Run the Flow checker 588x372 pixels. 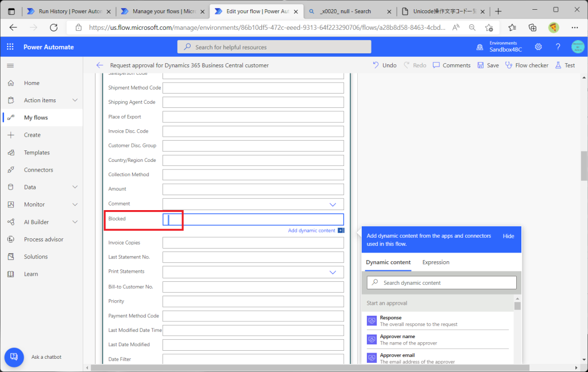pyautogui.click(x=527, y=65)
